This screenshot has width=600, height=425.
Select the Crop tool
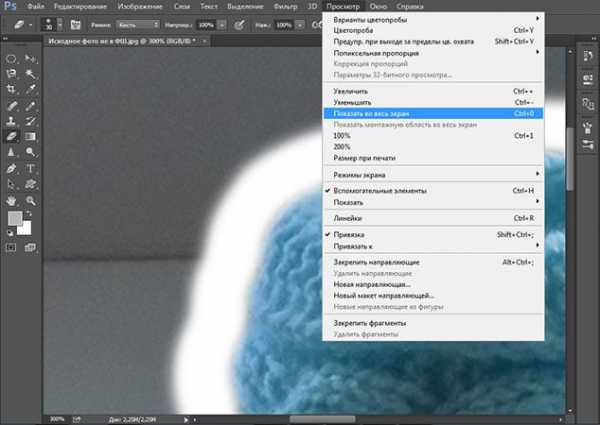tap(11, 89)
